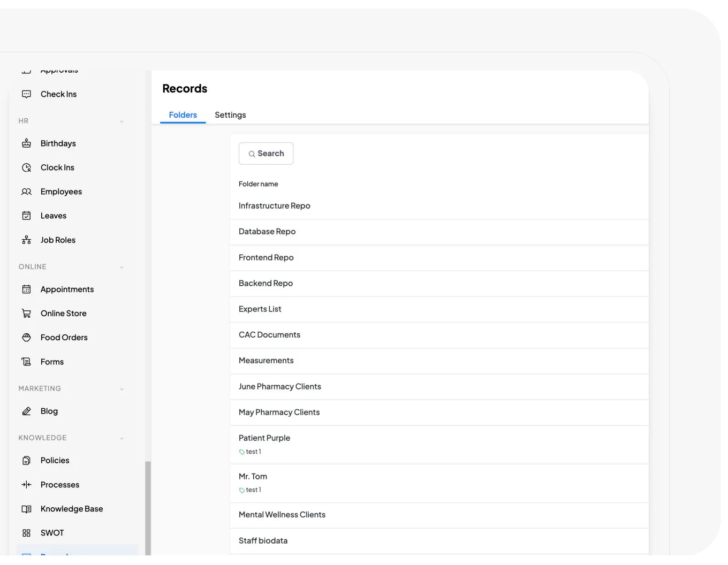Click the Policies document icon
This screenshot has height=565, width=728.
click(x=26, y=461)
